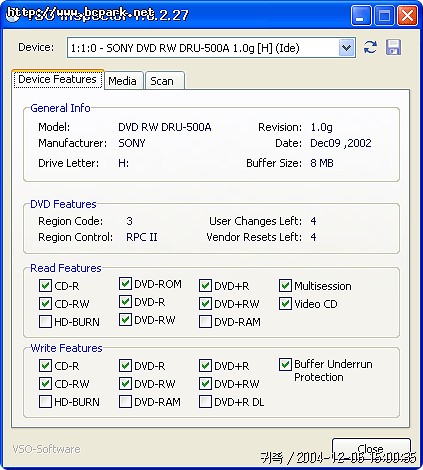The image size is (423, 470).
Task: Select the Region Control value RPC II
Action: (x=142, y=237)
